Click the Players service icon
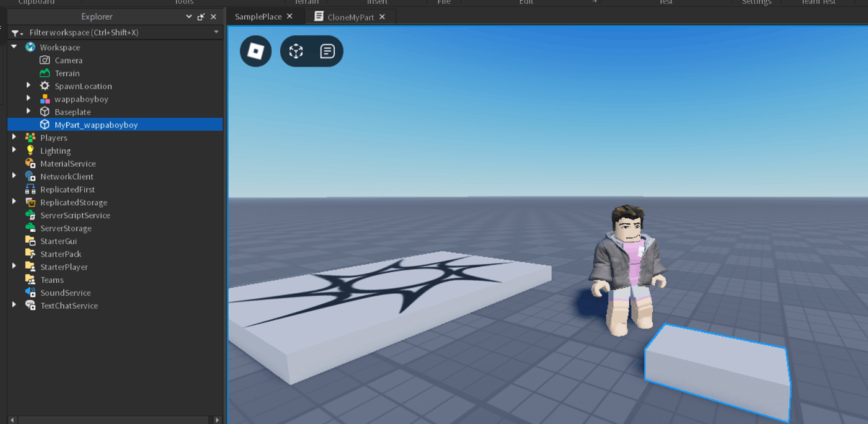The height and width of the screenshot is (424, 868). (30, 138)
